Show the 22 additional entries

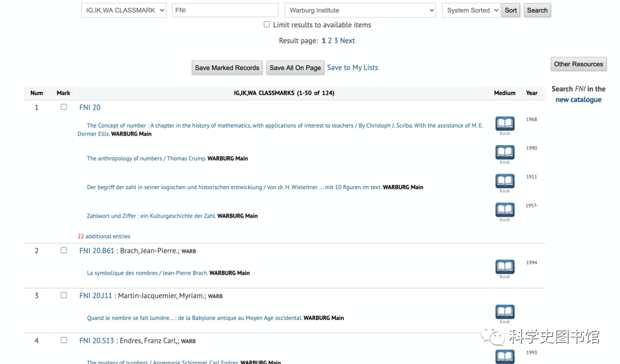pos(104,236)
